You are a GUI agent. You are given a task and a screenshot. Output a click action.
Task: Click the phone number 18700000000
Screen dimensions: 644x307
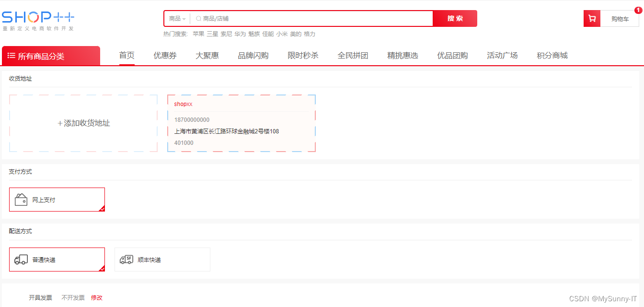192,120
